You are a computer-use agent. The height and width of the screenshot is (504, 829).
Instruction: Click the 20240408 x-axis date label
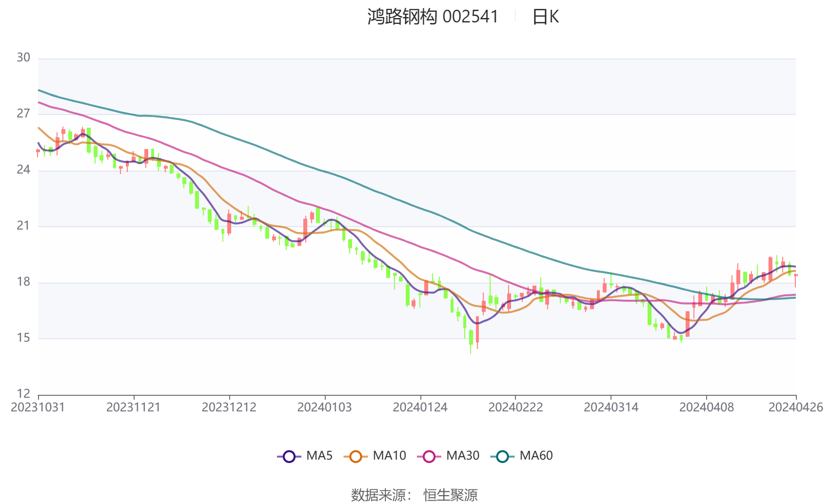[707, 407]
